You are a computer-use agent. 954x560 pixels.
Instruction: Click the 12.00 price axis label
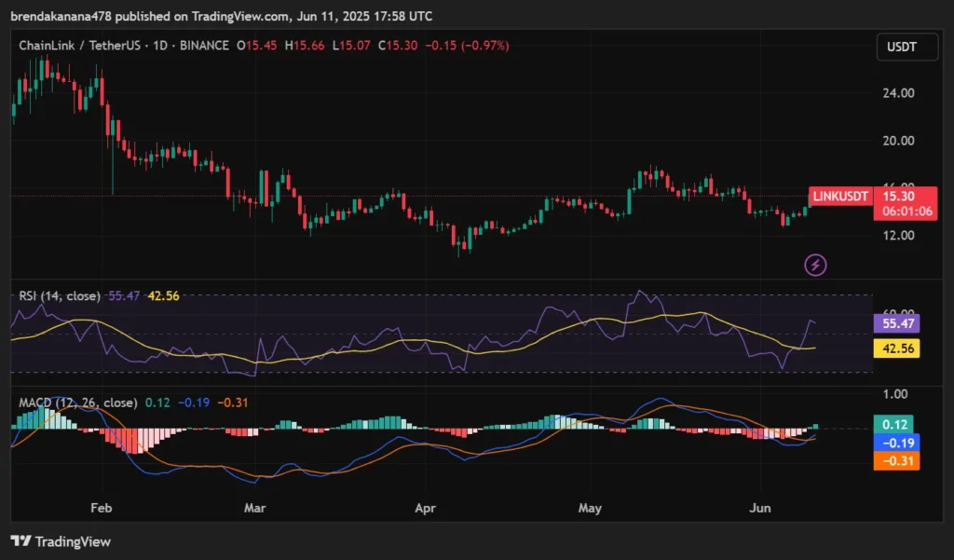point(899,235)
